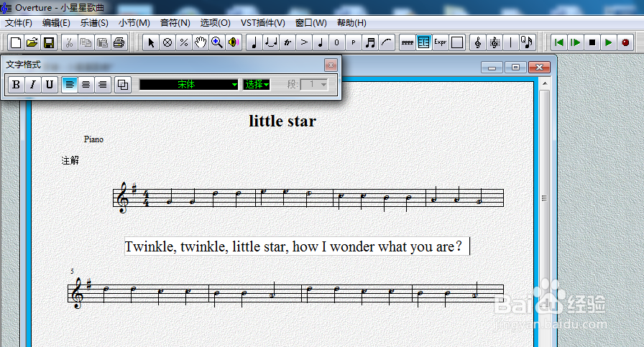Open the green 选择 dropdown

257,85
